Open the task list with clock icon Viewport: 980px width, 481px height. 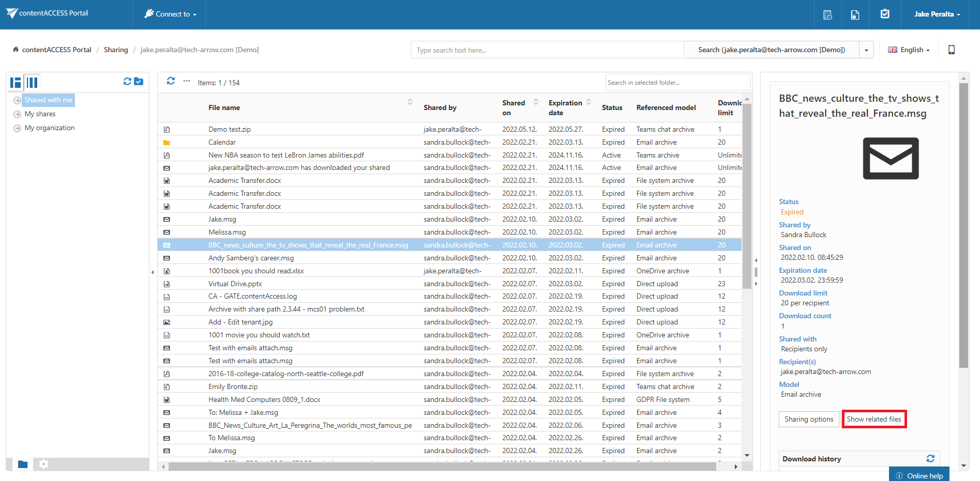(x=827, y=14)
